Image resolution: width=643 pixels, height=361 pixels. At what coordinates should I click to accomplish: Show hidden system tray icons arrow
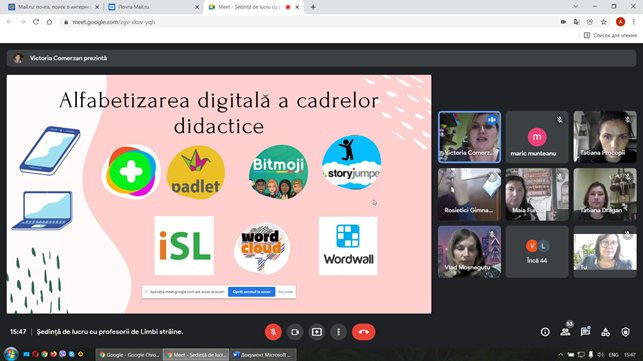tap(560, 354)
